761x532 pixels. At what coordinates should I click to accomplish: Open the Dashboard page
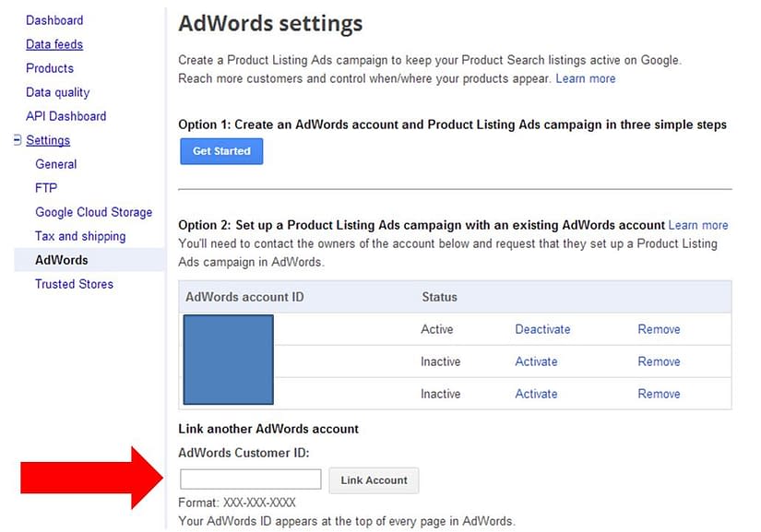point(54,20)
